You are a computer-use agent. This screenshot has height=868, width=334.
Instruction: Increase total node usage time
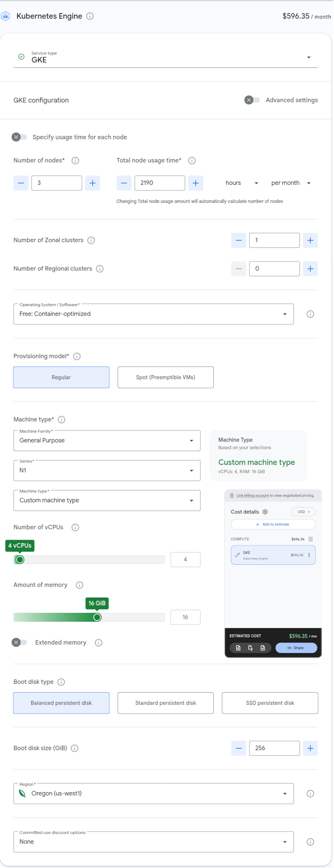(196, 183)
